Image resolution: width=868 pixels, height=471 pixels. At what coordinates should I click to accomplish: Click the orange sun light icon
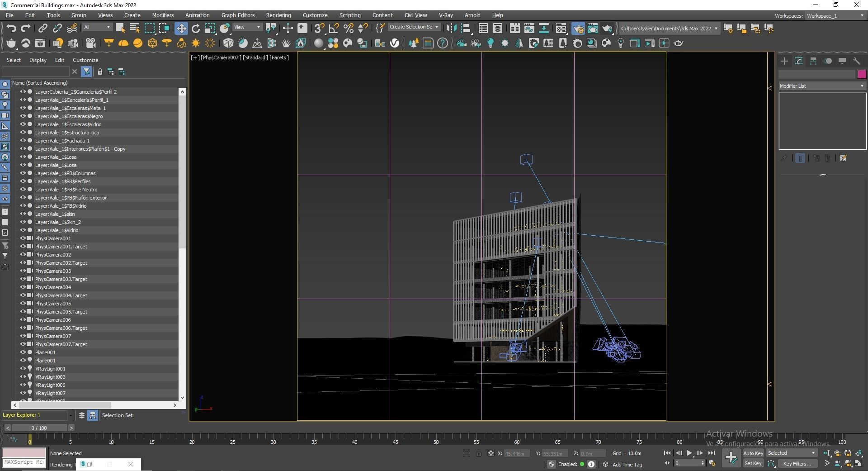coord(196,43)
